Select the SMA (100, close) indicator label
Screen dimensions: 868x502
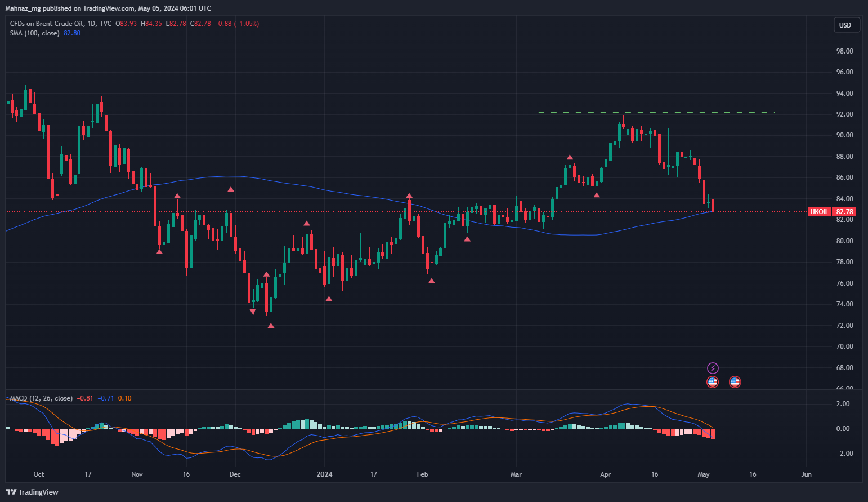34,33
